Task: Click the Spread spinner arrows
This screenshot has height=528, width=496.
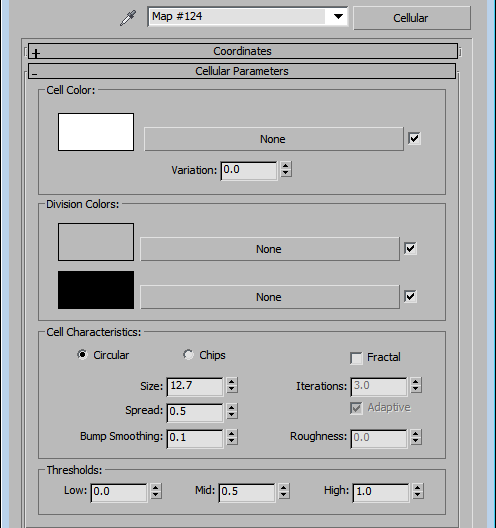Action: click(232, 411)
